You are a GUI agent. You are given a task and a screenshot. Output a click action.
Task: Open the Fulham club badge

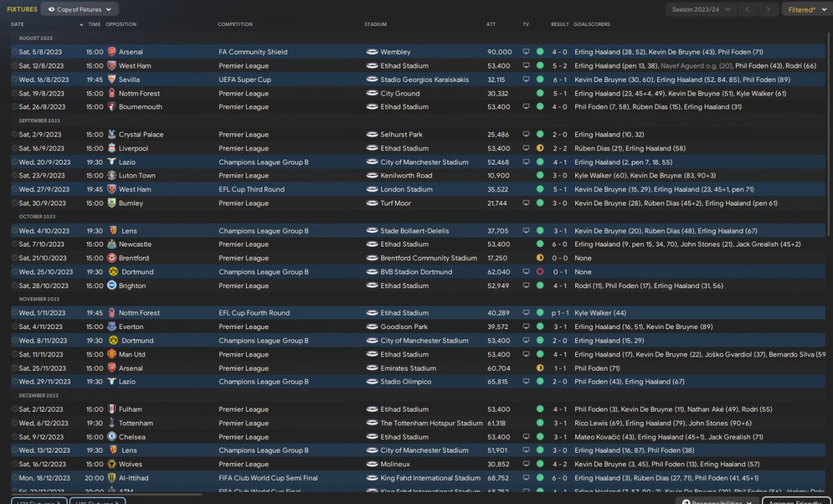click(111, 410)
